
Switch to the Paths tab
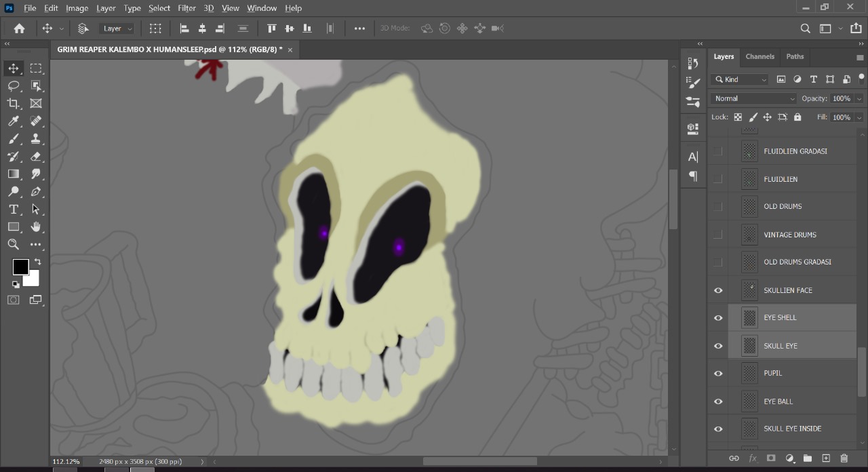click(795, 56)
